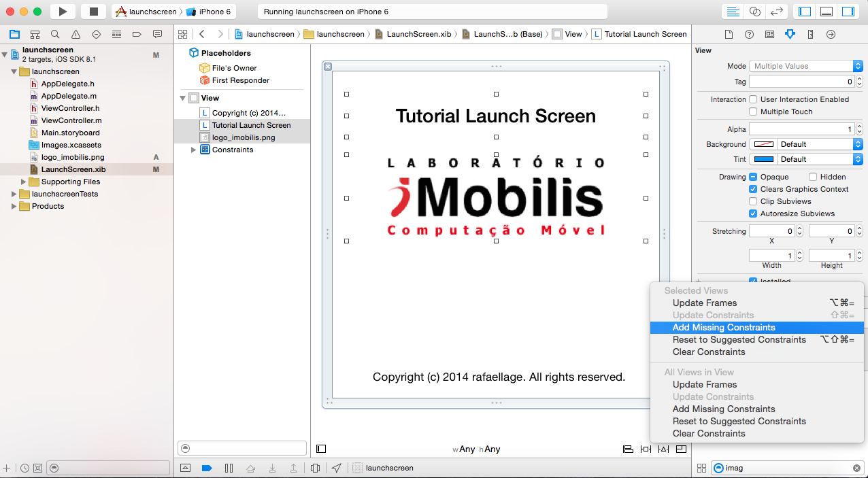Click Simulate Location in the debug bar
Viewport: 868px width, 478px height.
point(337,468)
